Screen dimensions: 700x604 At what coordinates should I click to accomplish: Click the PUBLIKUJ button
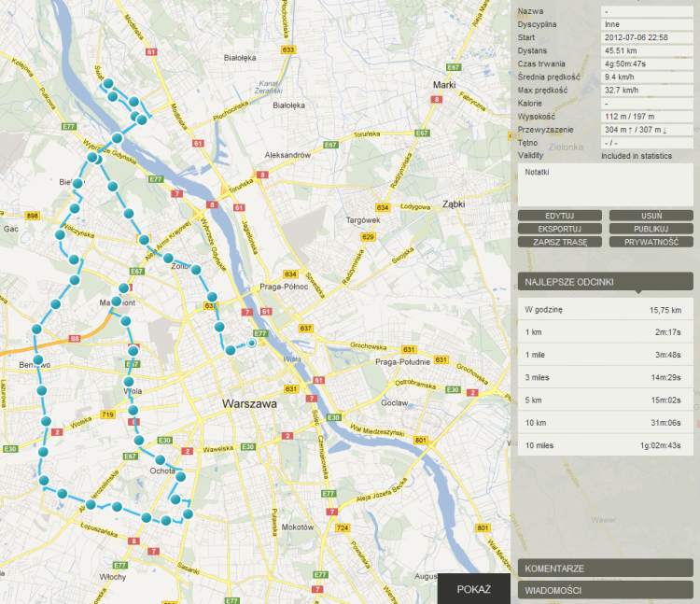pyautogui.click(x=651, y=229)
